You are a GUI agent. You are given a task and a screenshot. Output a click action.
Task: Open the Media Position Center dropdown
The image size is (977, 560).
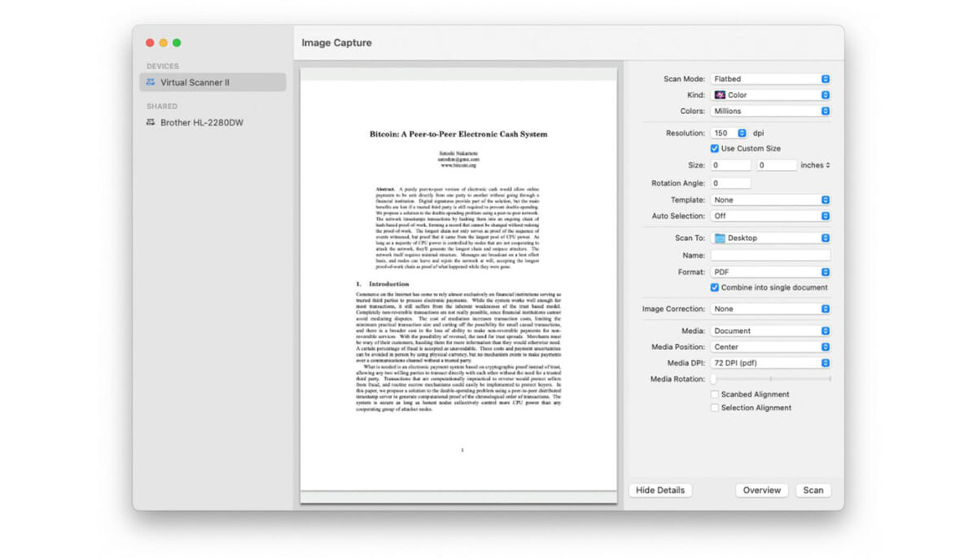pyautogui.click(x=770, y=347)
